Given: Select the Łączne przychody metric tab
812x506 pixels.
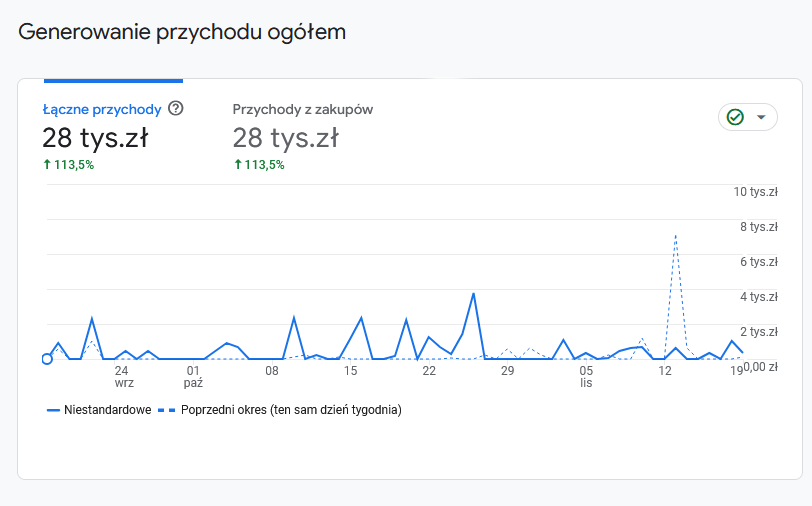Looking at the screenshot, I should (x=101, y=109).
